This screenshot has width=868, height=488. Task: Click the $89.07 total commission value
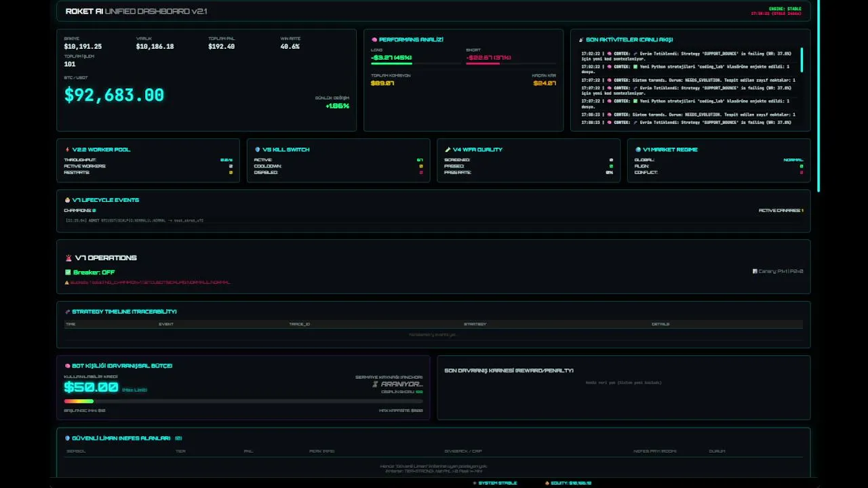click(x=382, y=83)
